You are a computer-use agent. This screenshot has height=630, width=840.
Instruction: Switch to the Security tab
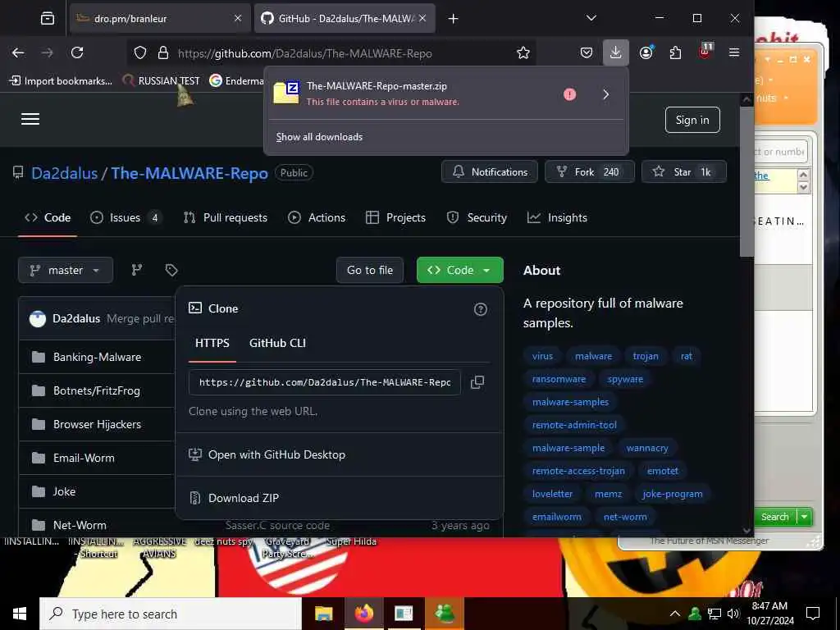pyautogui.click(x=477, y=217)
